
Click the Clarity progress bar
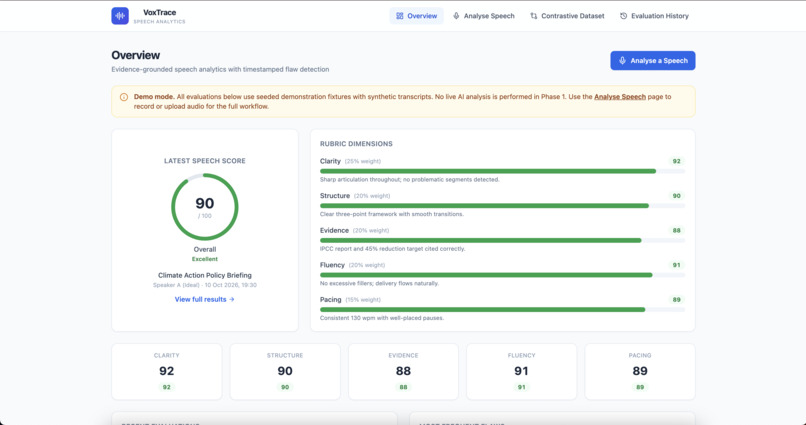click(x=502, y=171)
